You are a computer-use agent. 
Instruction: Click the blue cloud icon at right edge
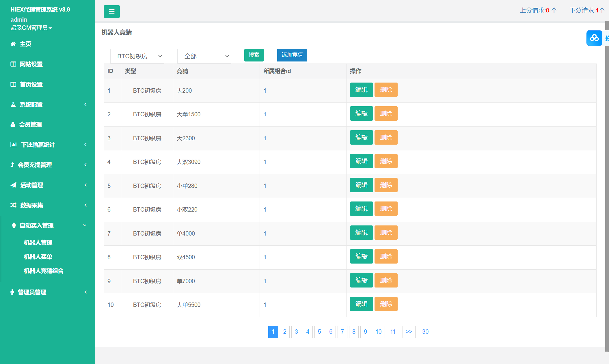pyautogui.click(x=594, y=38)
